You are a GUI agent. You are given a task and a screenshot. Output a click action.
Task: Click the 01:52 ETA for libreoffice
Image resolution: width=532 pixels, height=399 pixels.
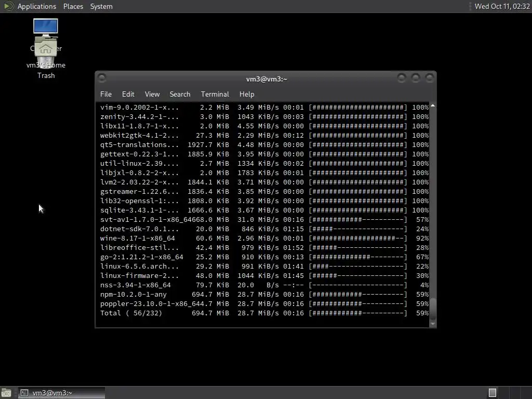click(x=294, y=248)
